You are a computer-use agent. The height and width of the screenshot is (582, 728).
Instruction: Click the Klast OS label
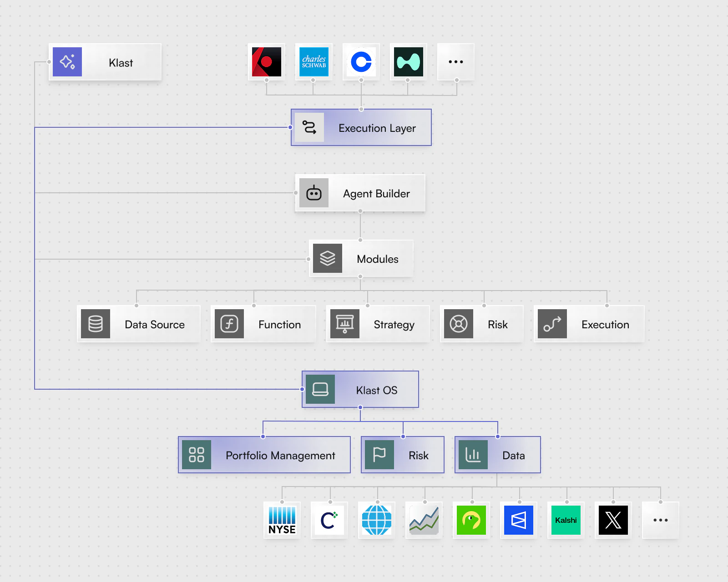pyautogui.click(x=377, y=390)
